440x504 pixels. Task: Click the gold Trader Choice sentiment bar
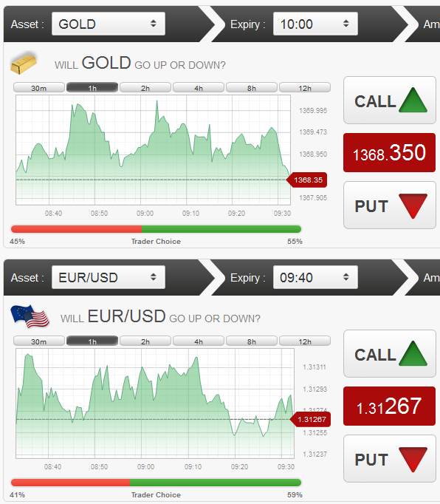pyautogui.click(x=156, y=229)
